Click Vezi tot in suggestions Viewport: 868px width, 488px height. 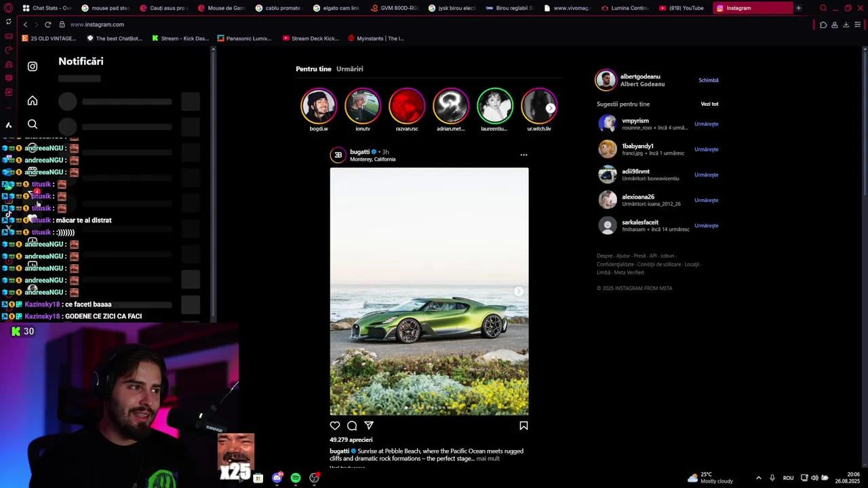click(x=709, y=104)
